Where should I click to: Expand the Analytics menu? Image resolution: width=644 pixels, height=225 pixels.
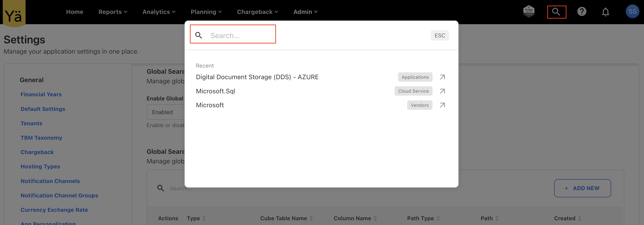[159, 11]
